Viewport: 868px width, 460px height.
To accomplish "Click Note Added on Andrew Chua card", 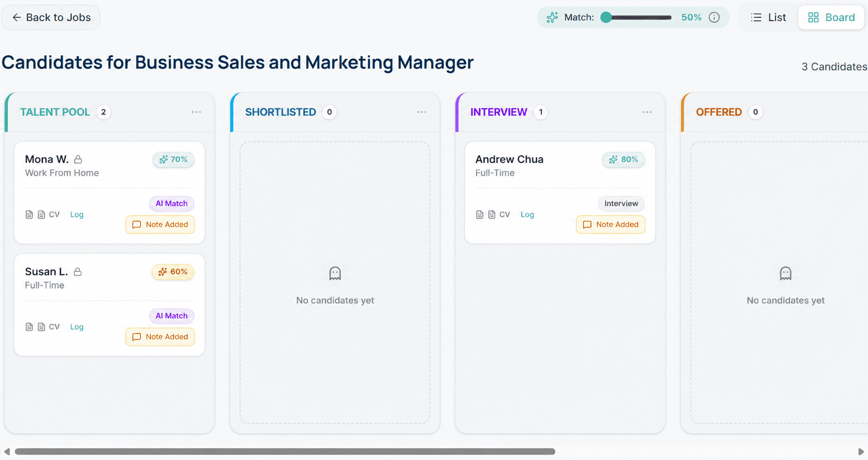I will [611, 225].
